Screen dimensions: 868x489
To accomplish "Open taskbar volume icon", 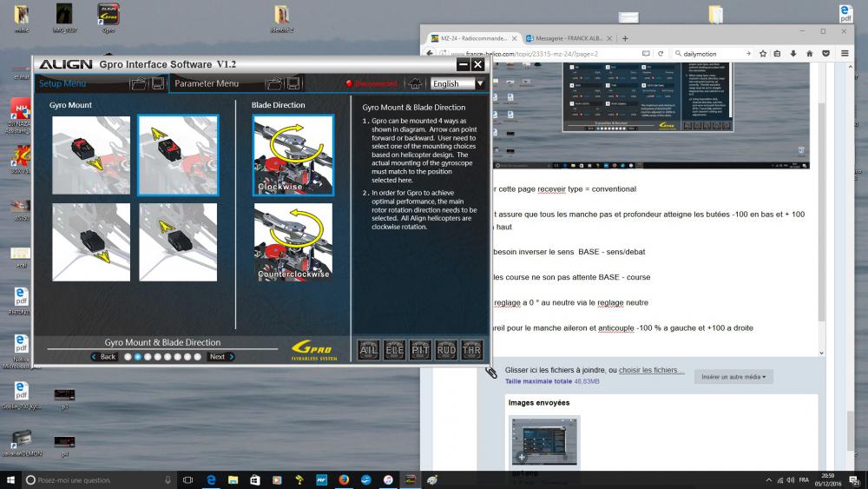I will click(x=791, y=480).
